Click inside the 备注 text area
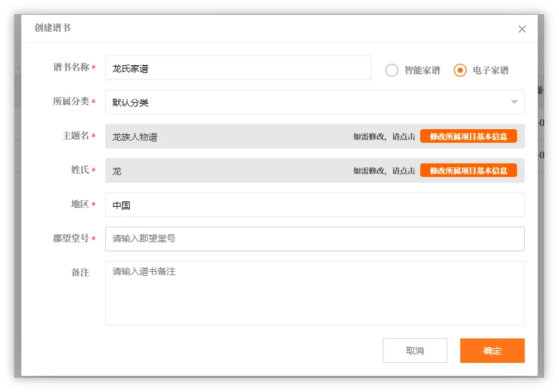The image size is (559, 392). click(315, 293)
